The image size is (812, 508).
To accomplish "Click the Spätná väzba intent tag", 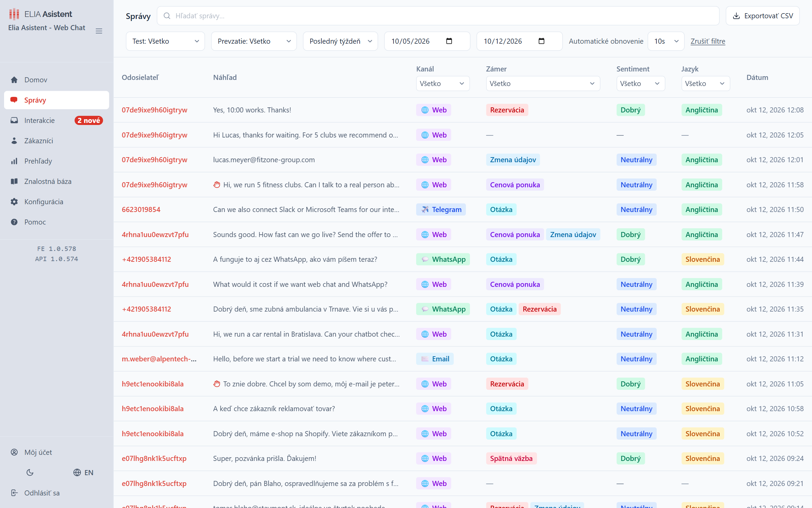I will click(x=511, y=459).
